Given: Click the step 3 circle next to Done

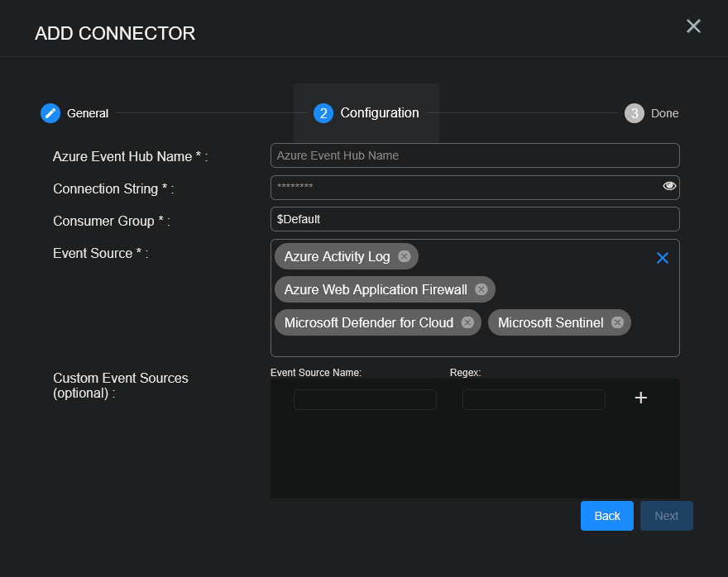Looking at the screenshot, I should (x=633, y=113).
